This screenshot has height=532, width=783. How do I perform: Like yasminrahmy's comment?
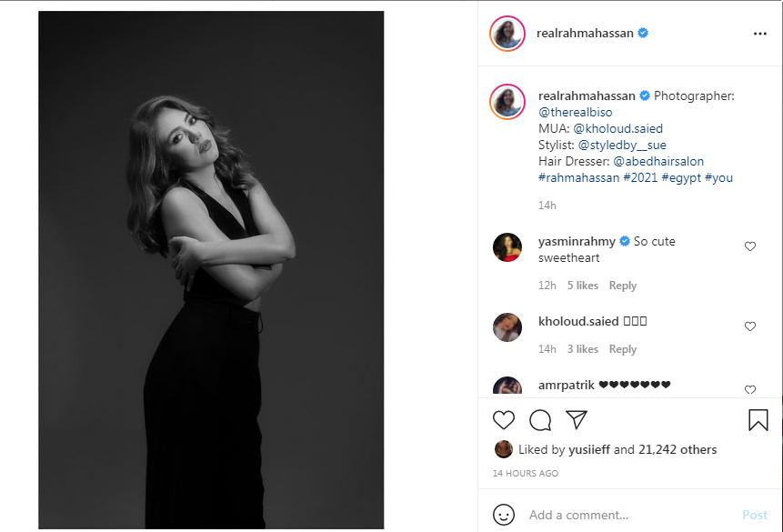pyautogui.click(x=750, y=246)
